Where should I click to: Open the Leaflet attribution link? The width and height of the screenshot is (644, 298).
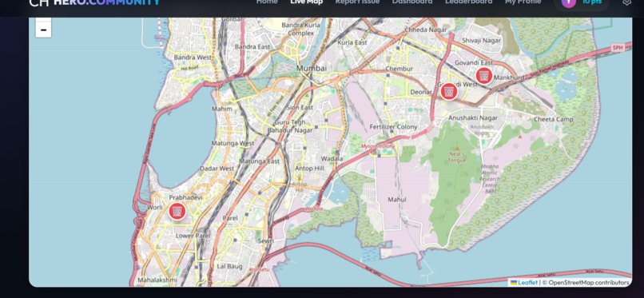(x=524, y=282)
